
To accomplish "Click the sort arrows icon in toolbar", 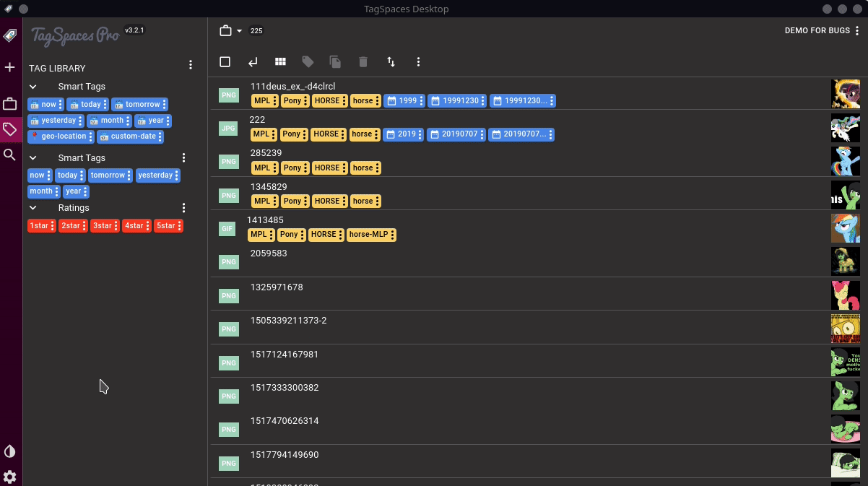I will (x=391, y=62).
